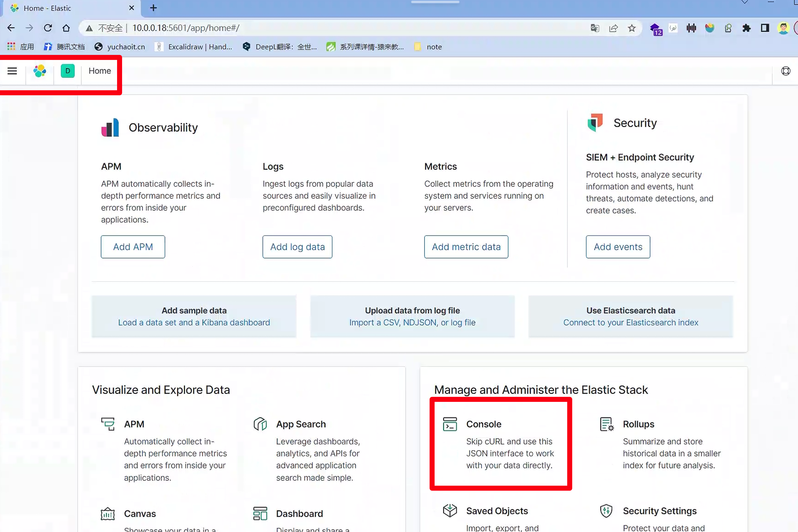Select the Home breadcrumb tab
This screenshot has height=532, width=798.
100,71
